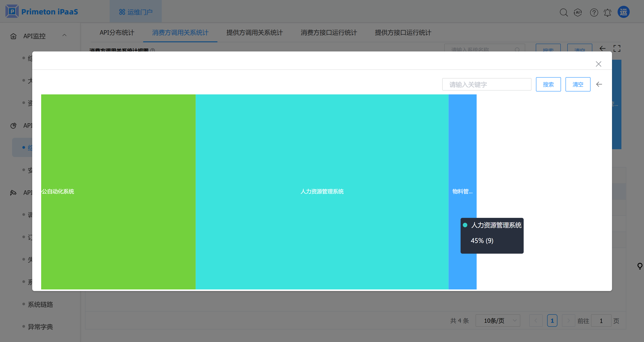Click the 请输入关键字 input field
This screenshot has width=644, height=342.
[486, 85]
